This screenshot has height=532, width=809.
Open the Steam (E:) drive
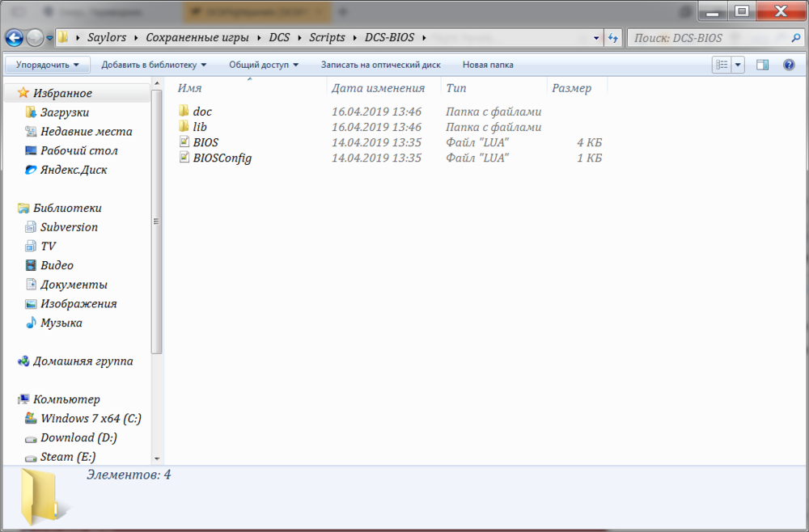(68, 456)
